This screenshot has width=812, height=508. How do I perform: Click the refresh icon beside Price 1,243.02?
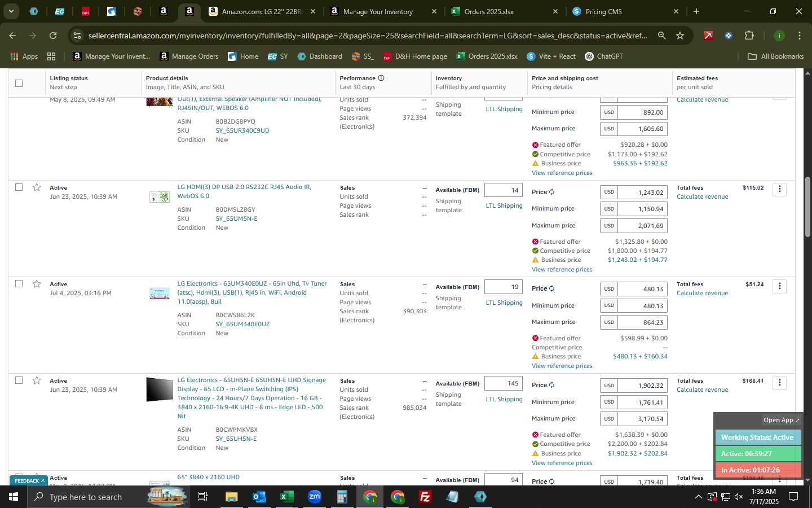pos(551,192)
